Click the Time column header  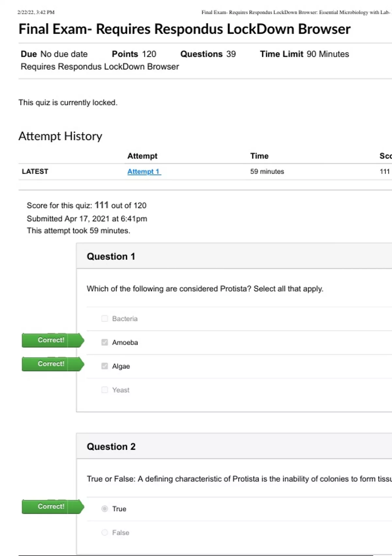coord(259,156)
